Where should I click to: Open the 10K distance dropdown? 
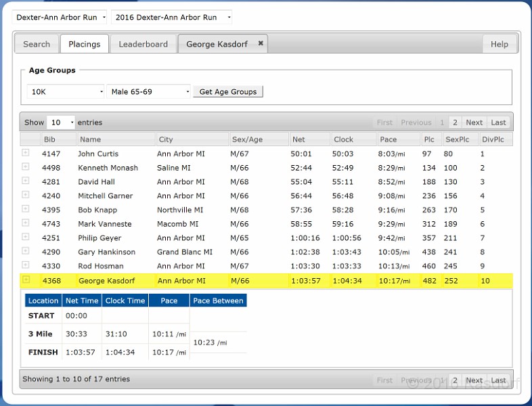point(66,91)
